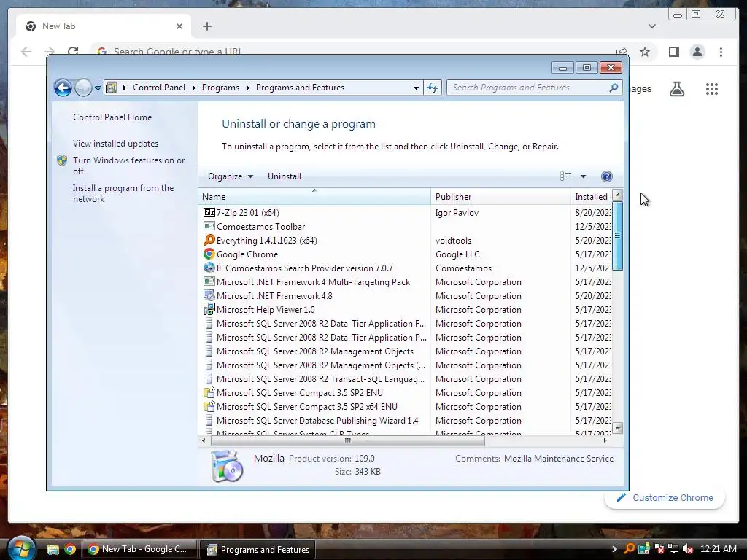747x560 pixels.
Task: Toggle Chrome side panel icon
Action: [673, 52]
